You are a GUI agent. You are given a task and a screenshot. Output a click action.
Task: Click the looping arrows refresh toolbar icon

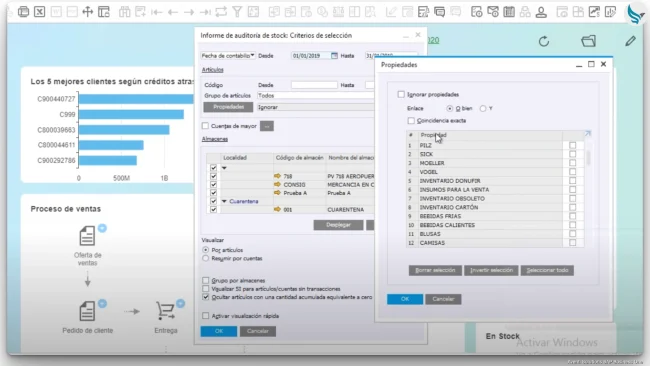pyautogui.click(x=221, y=12)
